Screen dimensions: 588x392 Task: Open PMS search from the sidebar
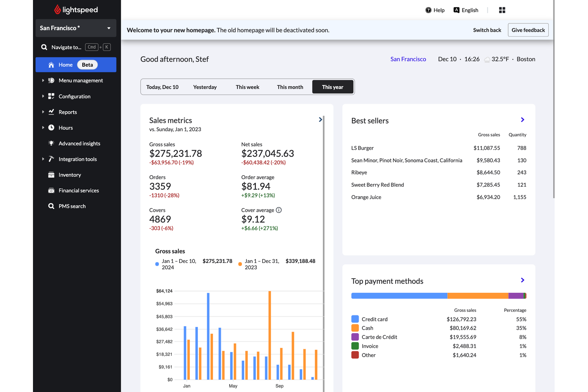coord(72,206)
